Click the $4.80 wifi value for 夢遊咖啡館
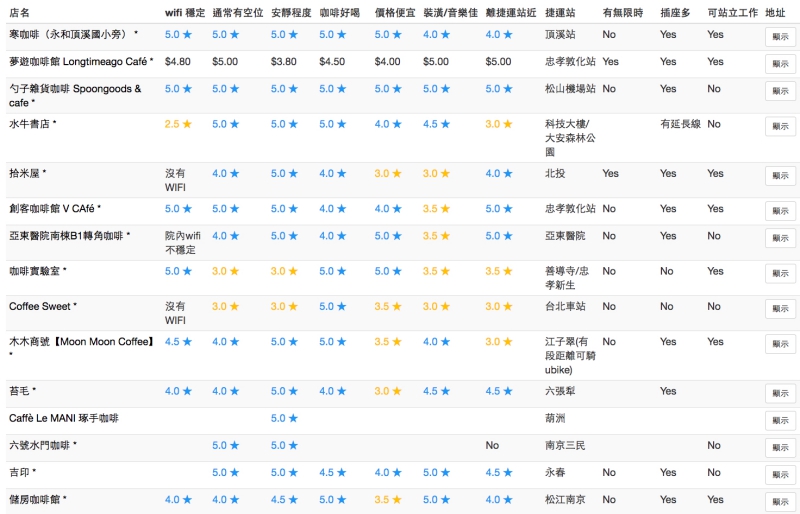 click(178, 62)
